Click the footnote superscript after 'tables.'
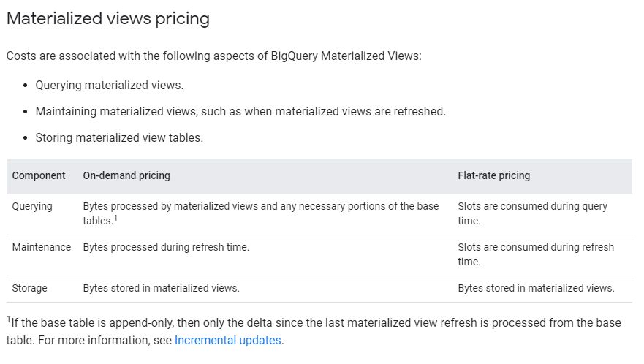Viewport: 644px width, 364px height. coord(115,218)
